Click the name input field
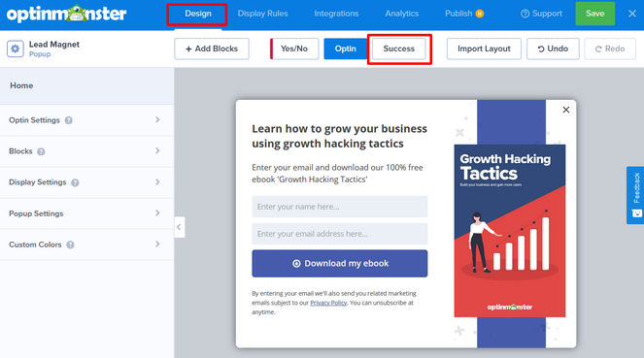 pos(340,207)
